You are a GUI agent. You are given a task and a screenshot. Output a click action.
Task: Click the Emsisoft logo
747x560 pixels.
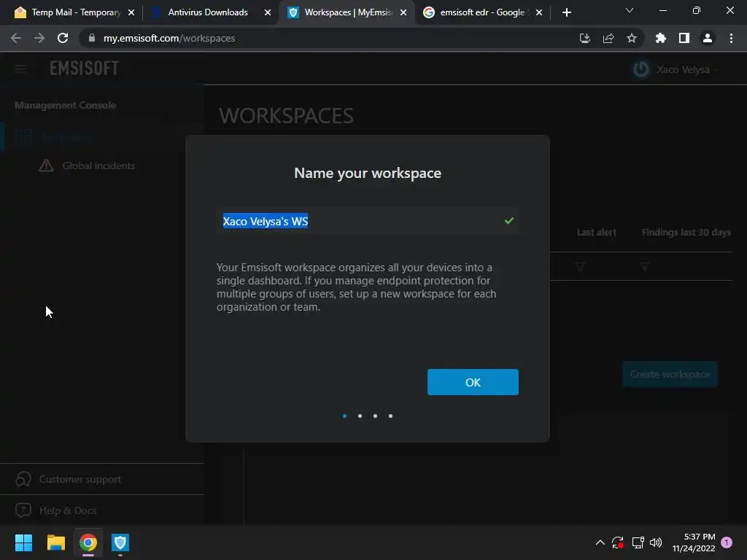pos(85,69)
